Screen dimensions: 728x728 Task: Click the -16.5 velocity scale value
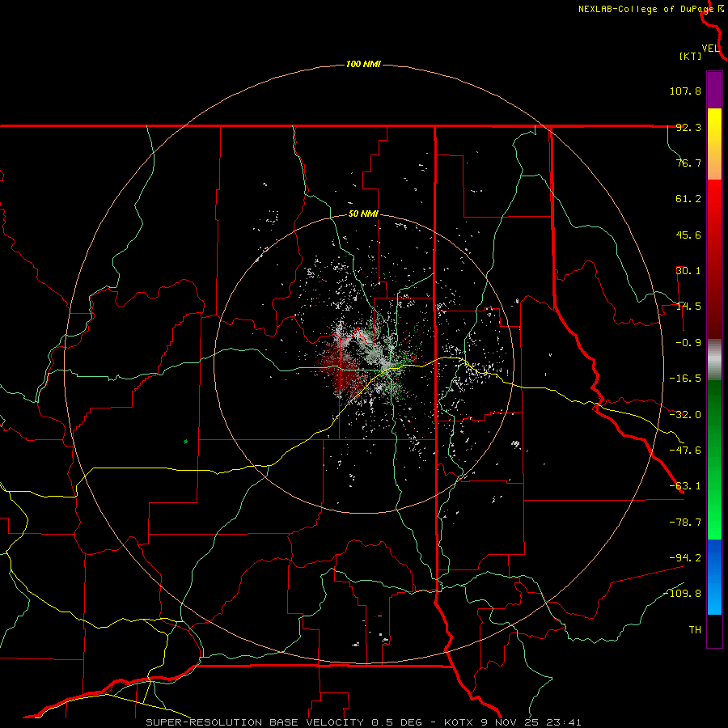[685, 379]
